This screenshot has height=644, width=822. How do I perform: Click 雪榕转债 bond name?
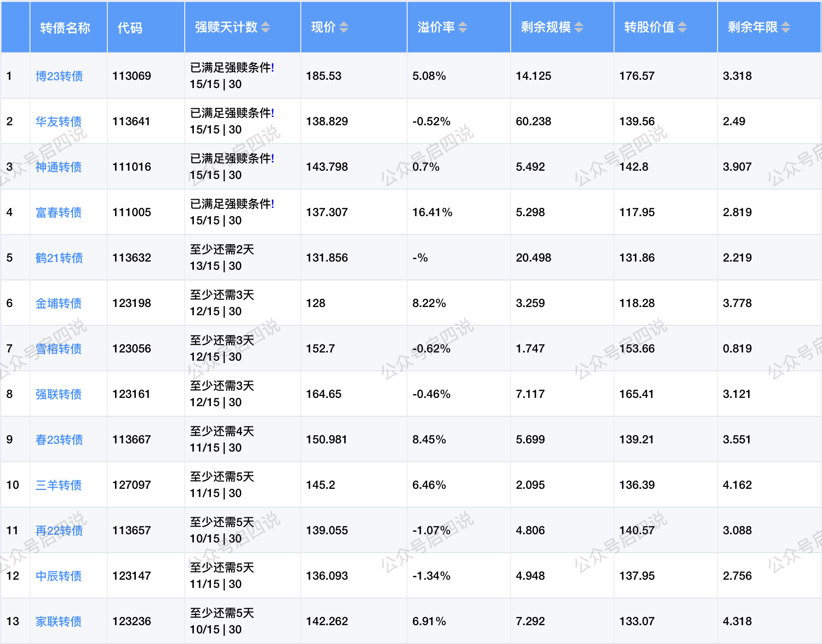pyautogui.click(x=59, y=349)
